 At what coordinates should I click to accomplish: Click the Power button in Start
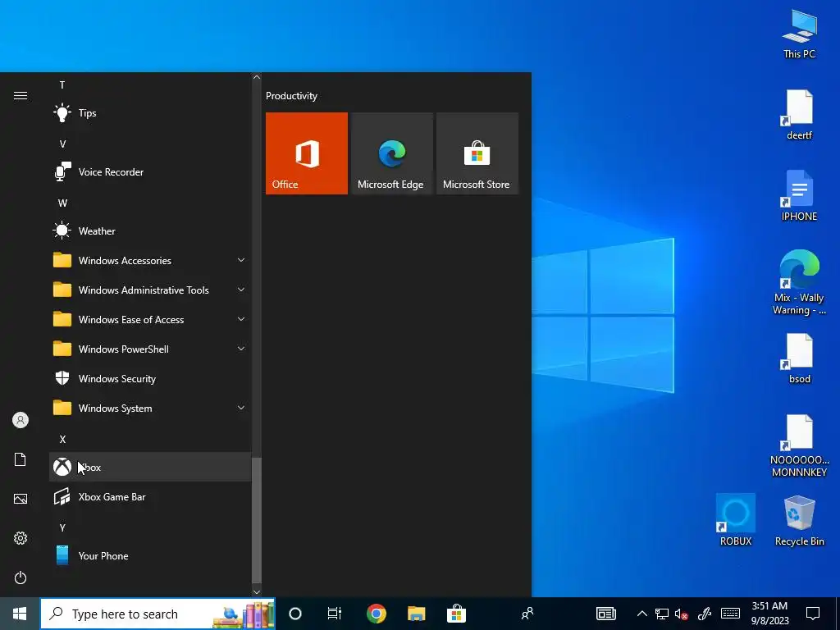click(x=21, y=577)
